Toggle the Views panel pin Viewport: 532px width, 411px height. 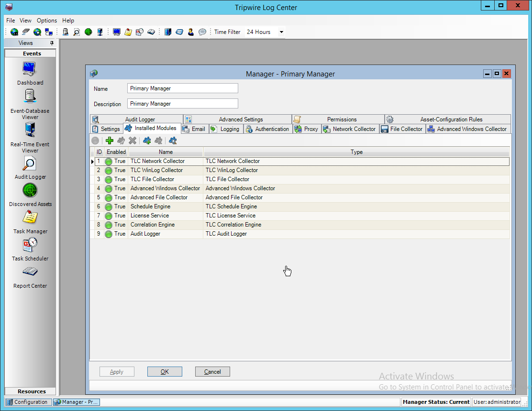click(52, 43)
